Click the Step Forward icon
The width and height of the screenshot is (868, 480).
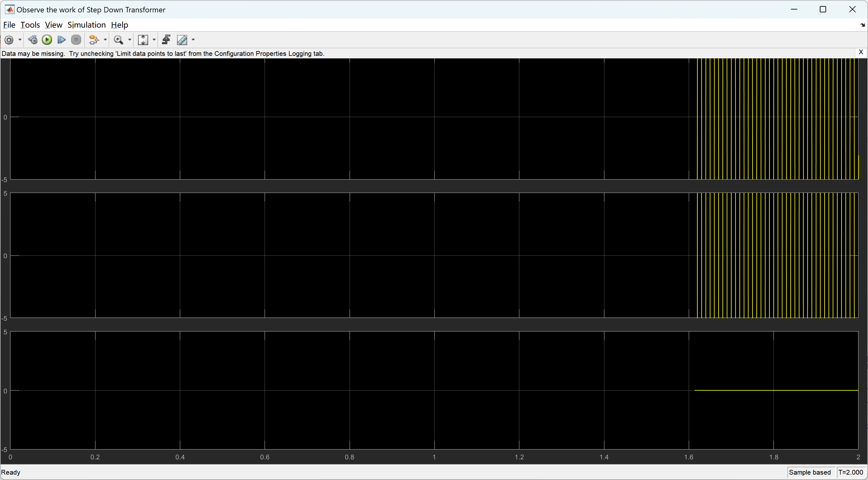click(61, 40)
